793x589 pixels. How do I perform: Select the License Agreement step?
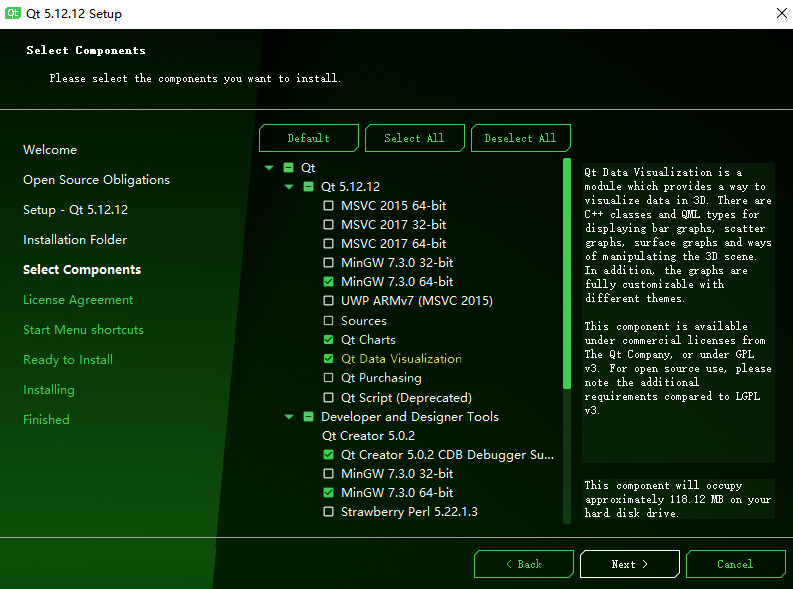click(78, 300)
